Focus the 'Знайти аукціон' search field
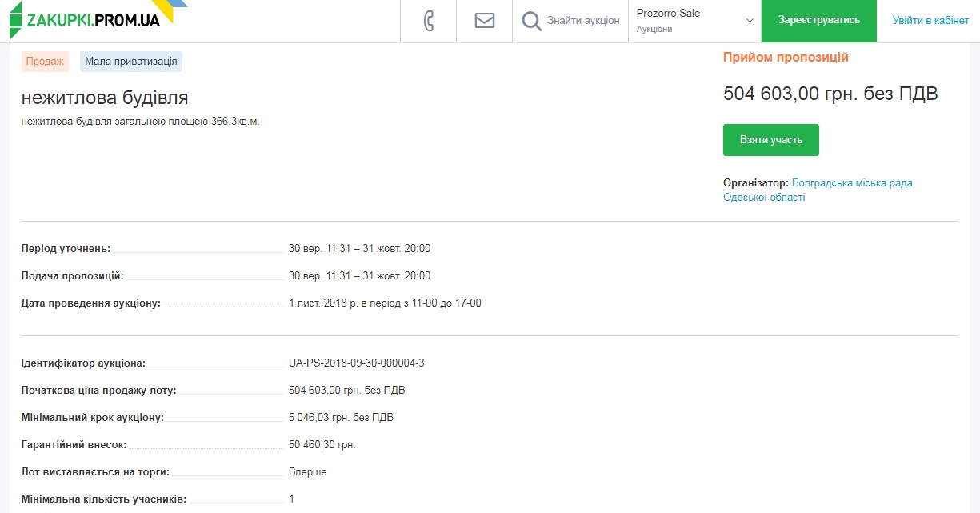Image resolution: width=980 pixels, height=513 pixels. (582, 21)
